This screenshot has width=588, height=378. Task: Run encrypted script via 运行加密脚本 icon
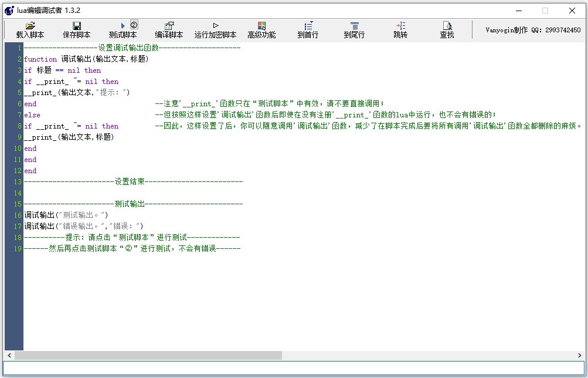click(215, 26)
